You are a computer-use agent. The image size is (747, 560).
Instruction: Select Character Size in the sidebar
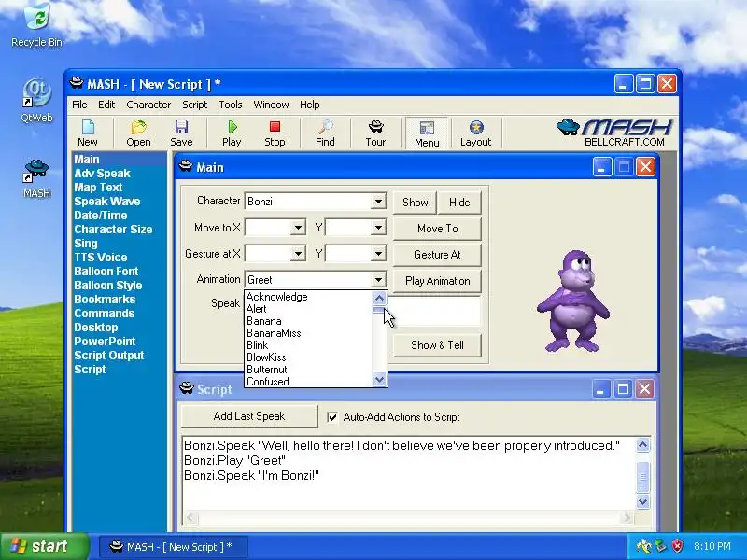(113, 229)
